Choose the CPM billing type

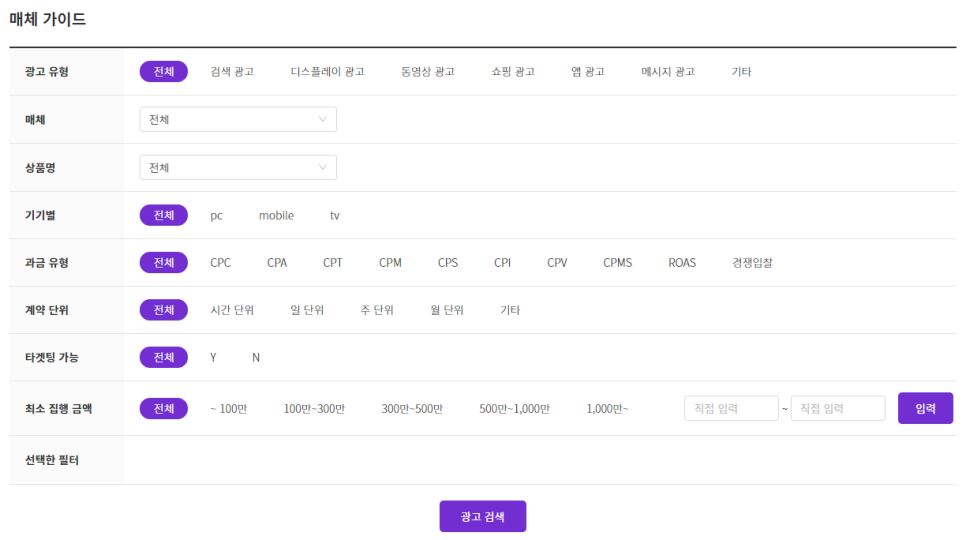click(x=390, y=262)
